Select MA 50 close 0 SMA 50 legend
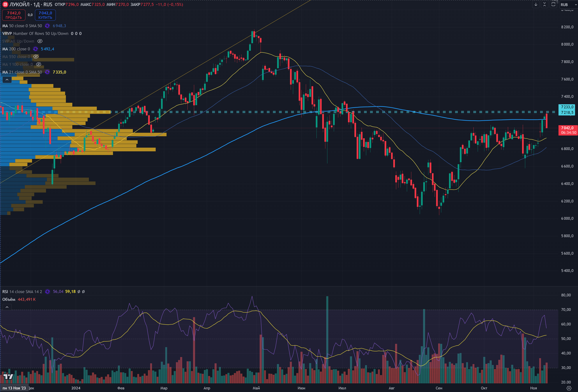Image resolution: width=578 pixels, height=392 pixels. [22, 26]
